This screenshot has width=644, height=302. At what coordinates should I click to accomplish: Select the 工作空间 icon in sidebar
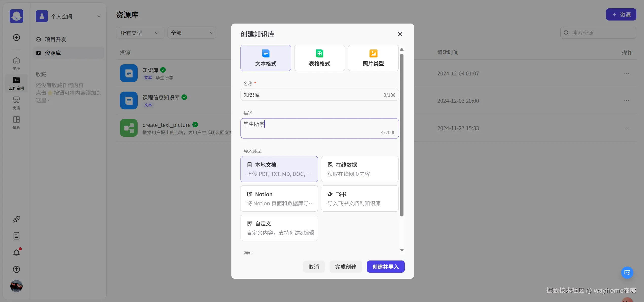point(16,83)
